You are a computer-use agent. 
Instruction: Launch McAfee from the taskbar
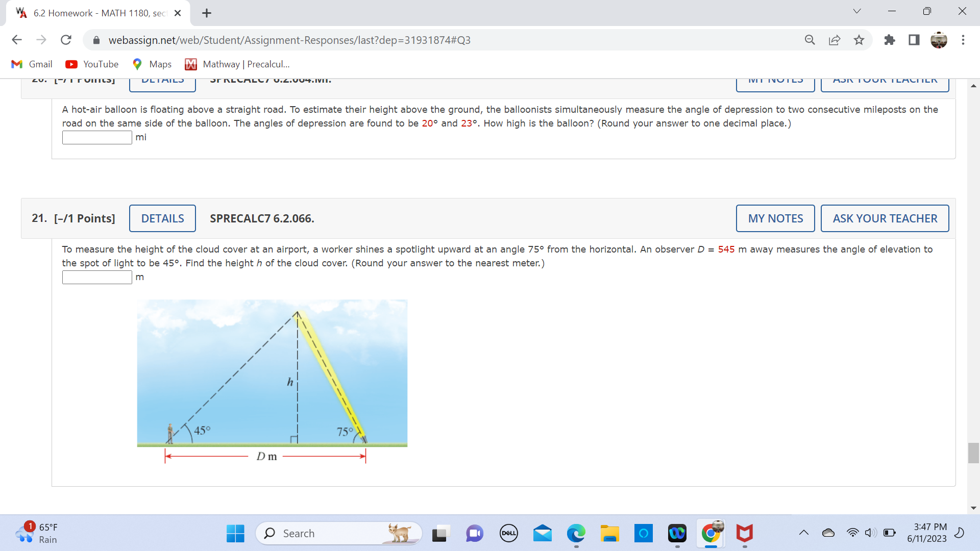click(744, 533)
